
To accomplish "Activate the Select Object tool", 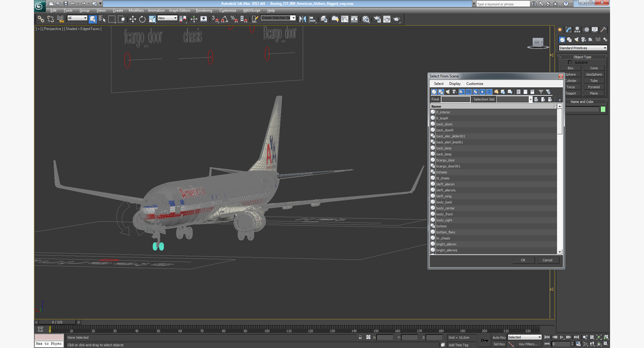I will coord(93,19).
